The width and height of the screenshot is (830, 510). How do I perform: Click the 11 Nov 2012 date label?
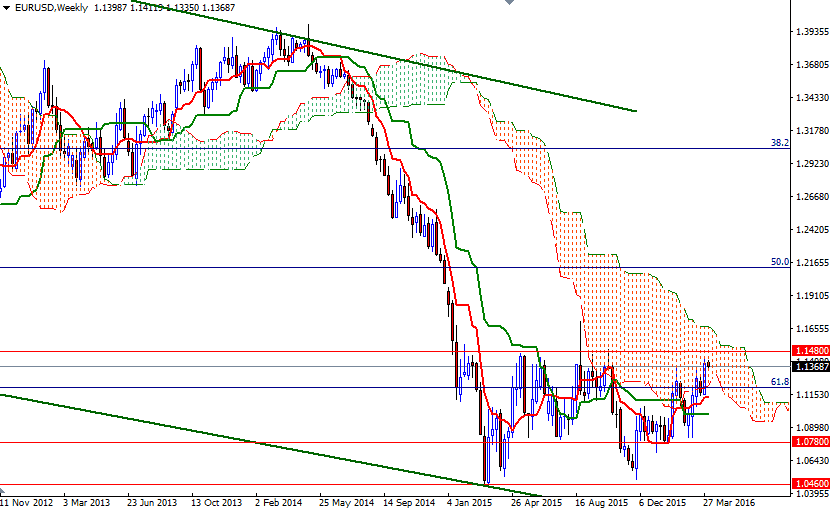(26, 502)
